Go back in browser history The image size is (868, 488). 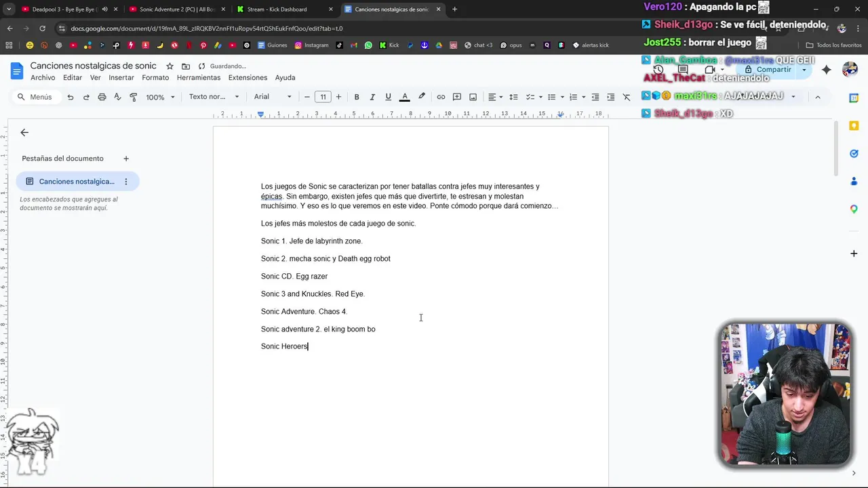[x=9, y=28]
